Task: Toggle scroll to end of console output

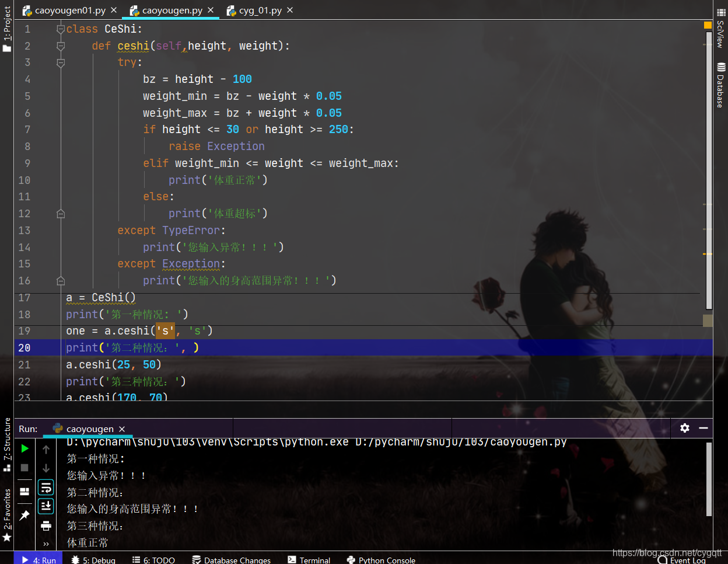Action: 46,506
